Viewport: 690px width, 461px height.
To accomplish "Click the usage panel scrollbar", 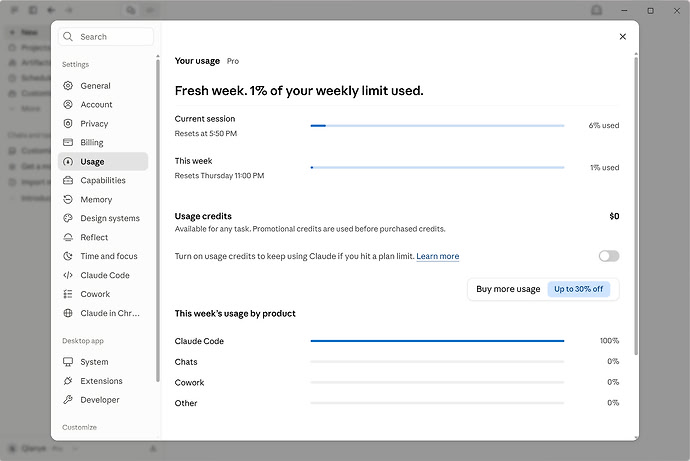I will (636, 205).
